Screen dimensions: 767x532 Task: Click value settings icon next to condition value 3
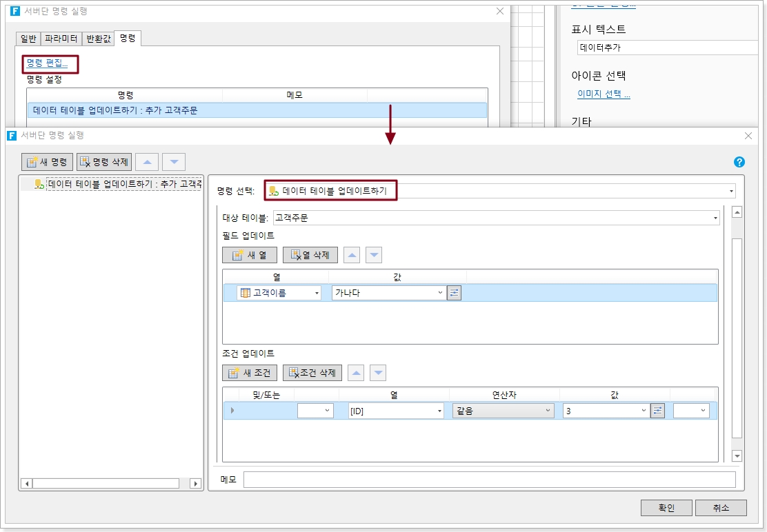pyautogui.click(x=657, y=411)
